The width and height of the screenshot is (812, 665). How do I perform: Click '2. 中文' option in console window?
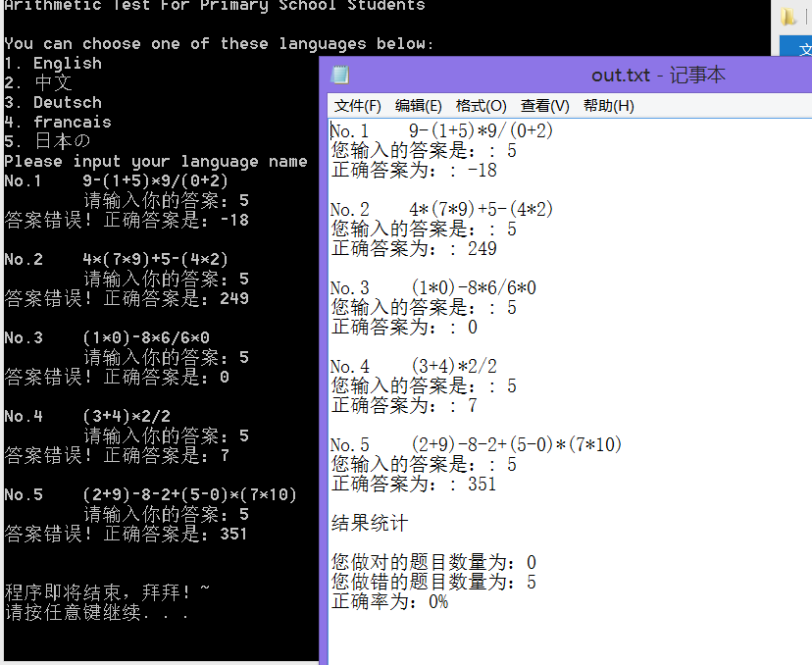[x=38, y=82]
